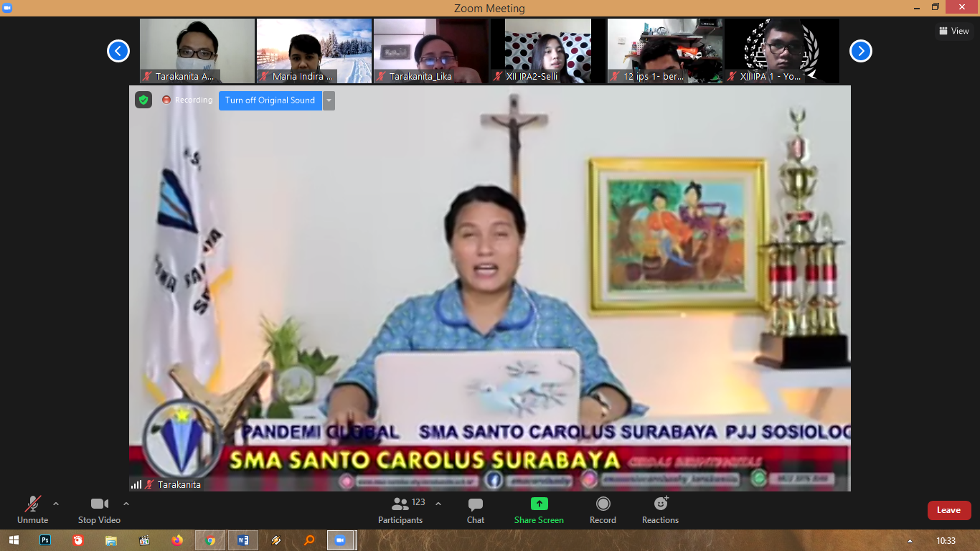Open Media Player Classic from the taskbar
This screenshot has height=551, width=980.
click(144, 540)
